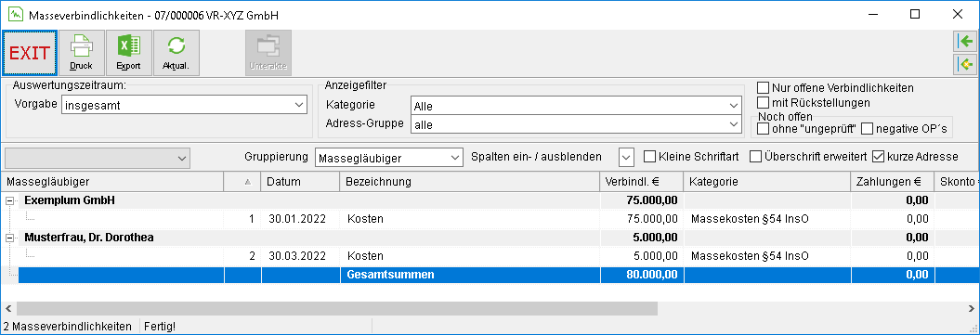This screenshot has height=335, width=980.
Task: Click the application icon in the title bar
Action: 16,14
